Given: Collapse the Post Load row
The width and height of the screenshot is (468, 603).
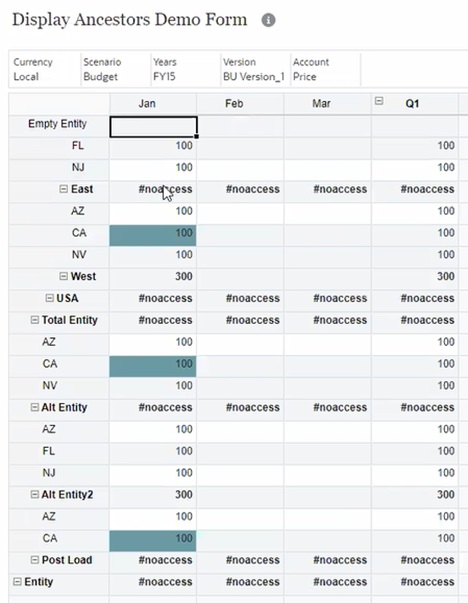Looking at the screenshot, I should point(35,560).
